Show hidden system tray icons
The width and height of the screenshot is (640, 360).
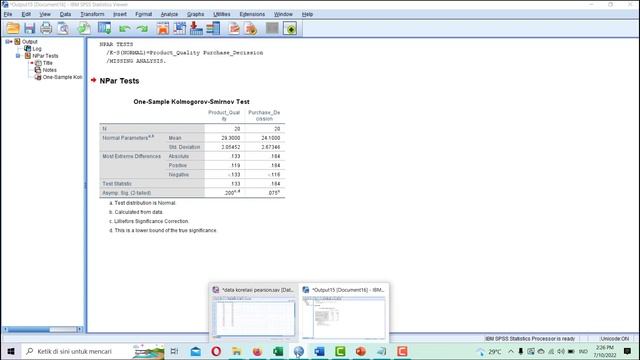(x=511, y=351)
